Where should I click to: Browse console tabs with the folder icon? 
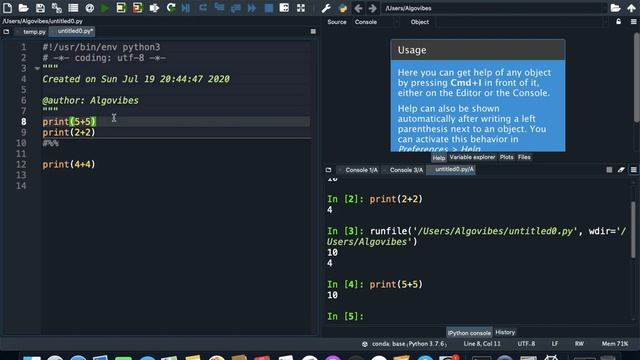(329, 170)
